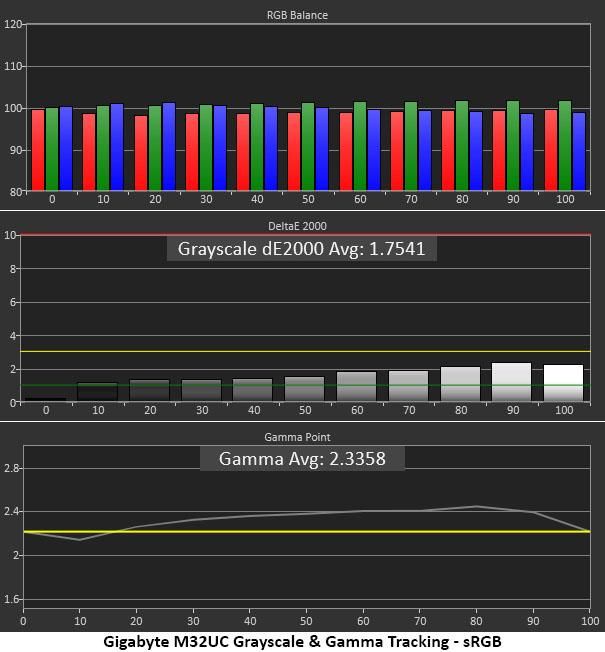Click the gamma curve peak at 80
Screen dimensions: 605x652
pyautogui.click(x=477, y=506)
